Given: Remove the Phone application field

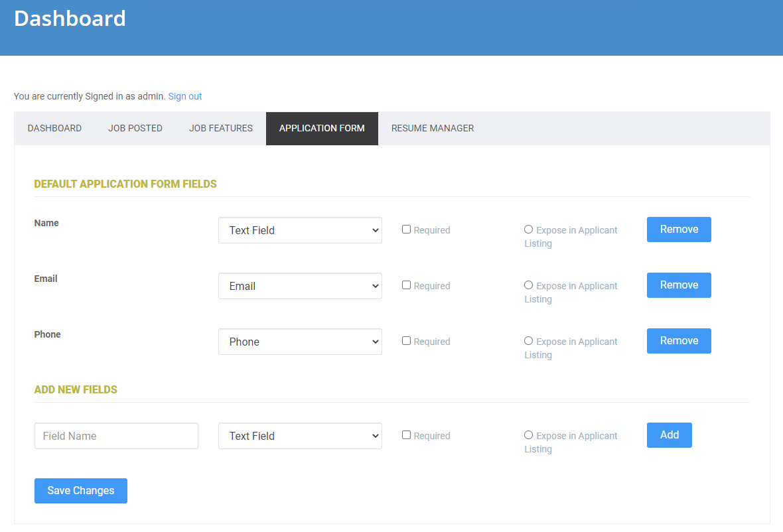Looking at the screenshot, I should coord(679,341).
